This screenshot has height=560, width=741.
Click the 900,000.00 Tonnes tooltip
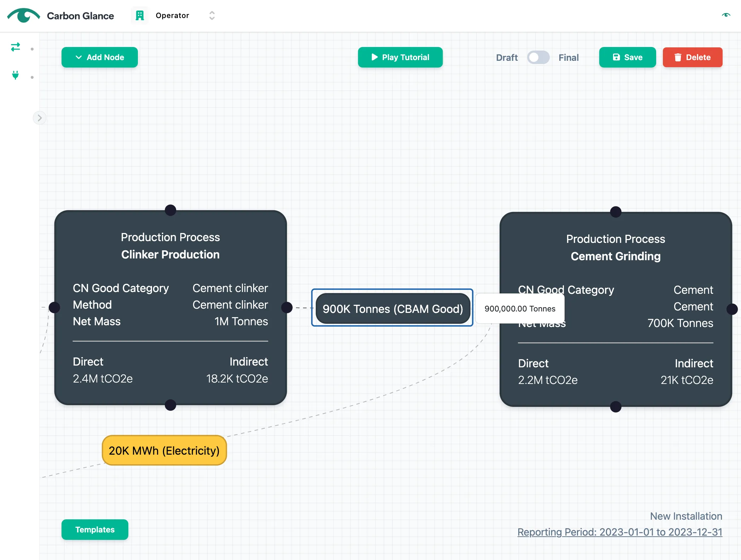point(520,309)
